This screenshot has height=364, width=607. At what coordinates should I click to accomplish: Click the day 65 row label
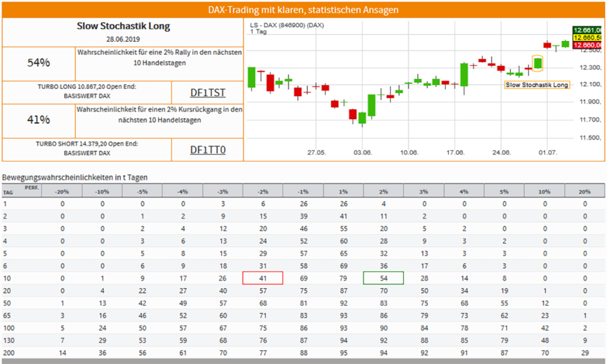[x=7, y=315]
